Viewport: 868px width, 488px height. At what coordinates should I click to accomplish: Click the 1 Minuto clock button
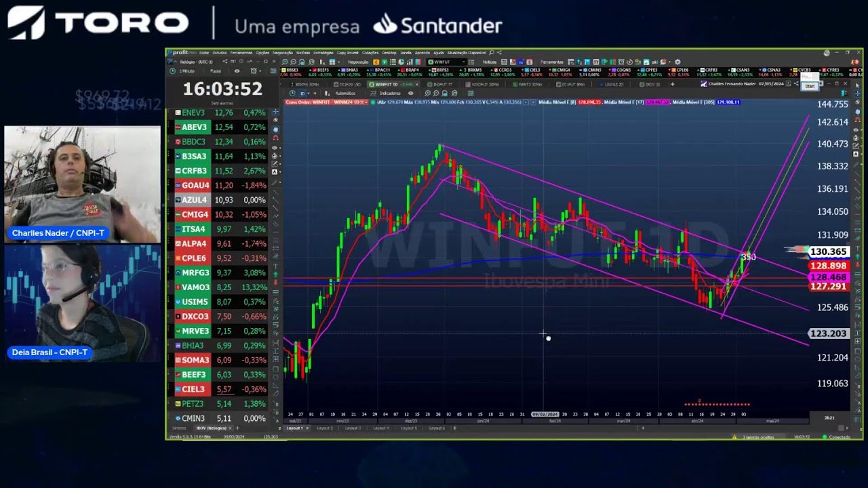[x=186, y=71]
